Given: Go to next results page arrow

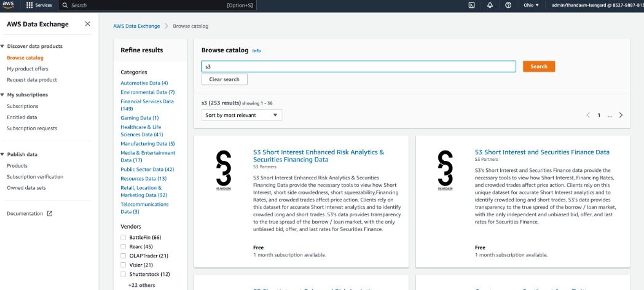Looking at the screenshot, I should [x=621, y=115].
